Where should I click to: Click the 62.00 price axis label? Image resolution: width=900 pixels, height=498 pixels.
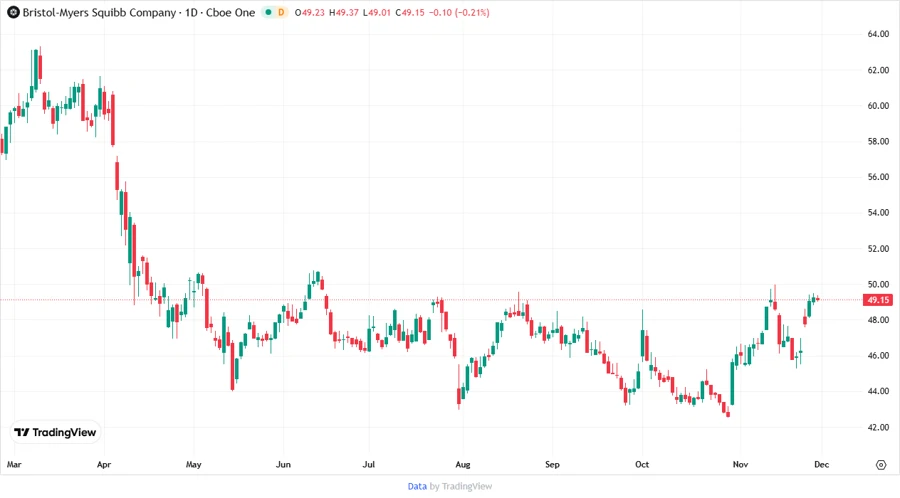[x=878, y=70]
